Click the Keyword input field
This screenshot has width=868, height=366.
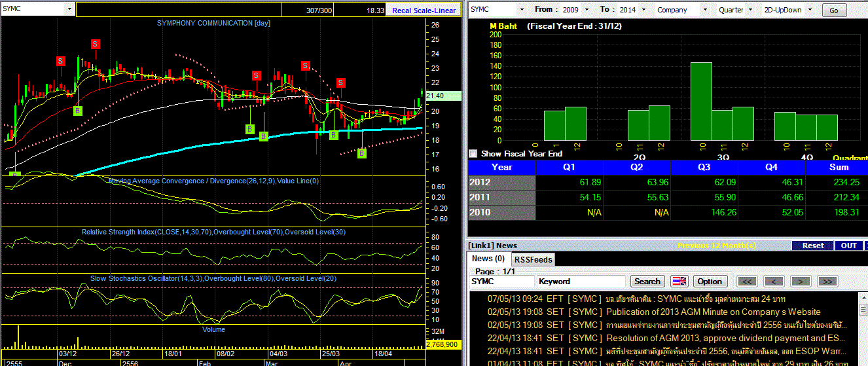[x=581, y=281]
